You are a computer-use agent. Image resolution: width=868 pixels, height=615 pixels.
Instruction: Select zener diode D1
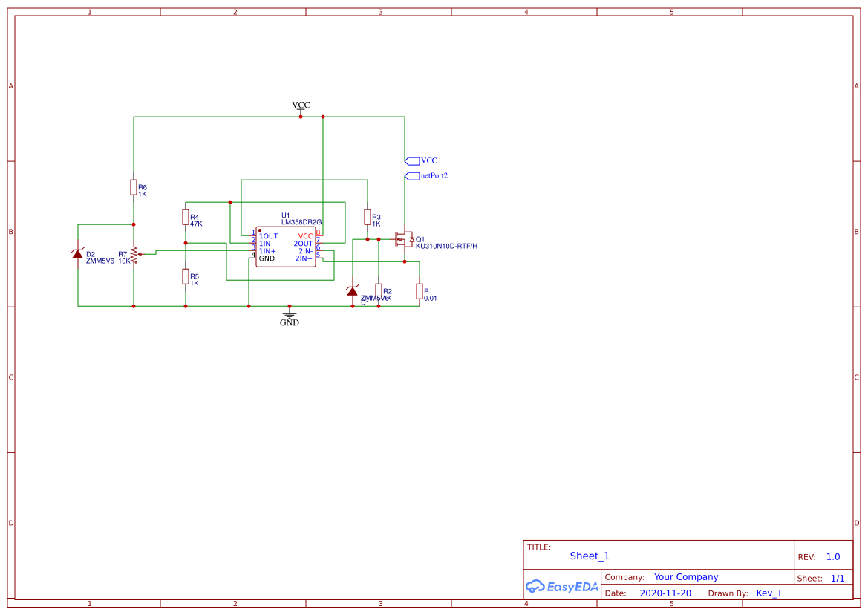[x=353, y=291]
